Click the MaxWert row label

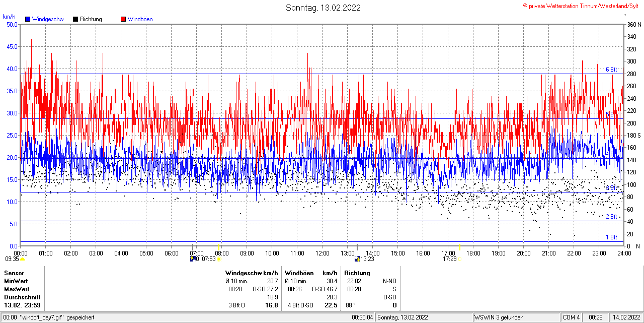click(x=17, y=289)
